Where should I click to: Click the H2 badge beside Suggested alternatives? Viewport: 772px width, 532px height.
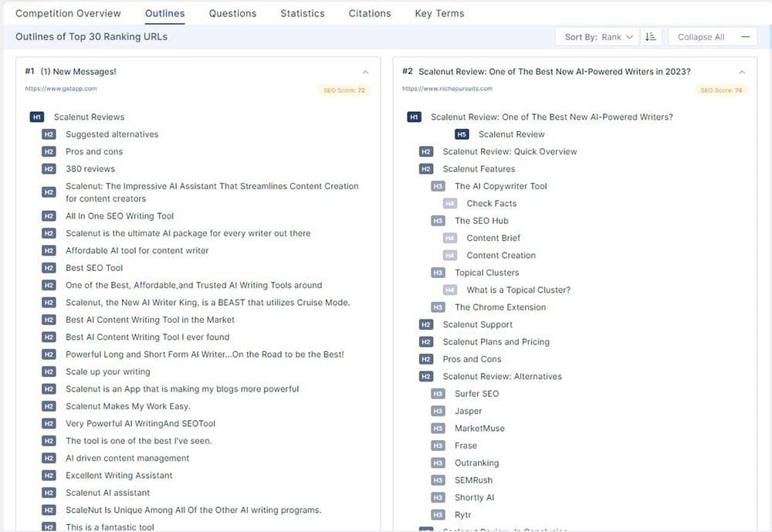pos(49,134)
